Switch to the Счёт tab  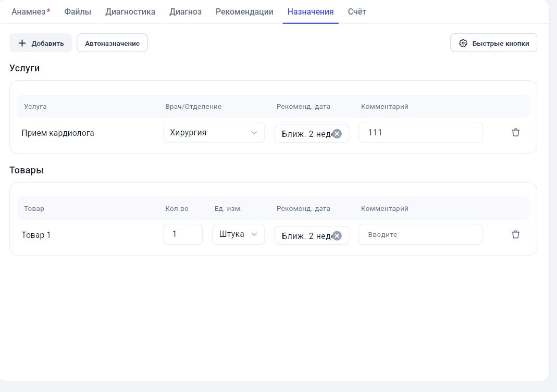(357, 12)
